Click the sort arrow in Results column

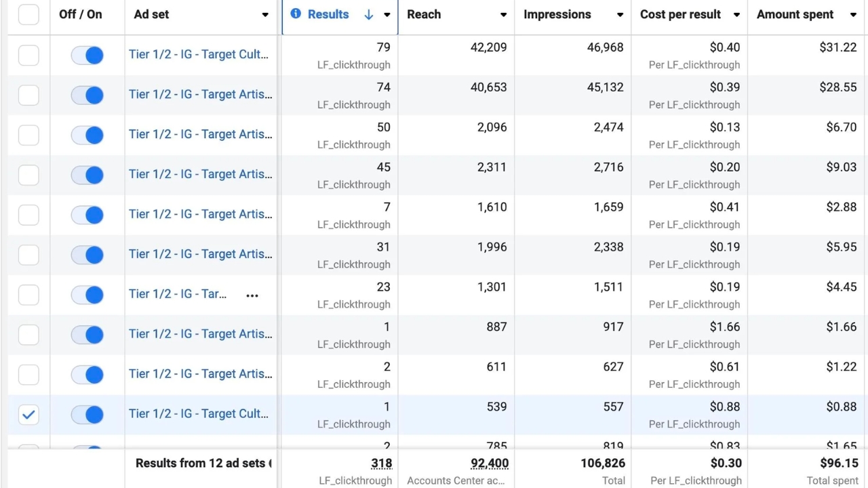(x=368, y=14)
